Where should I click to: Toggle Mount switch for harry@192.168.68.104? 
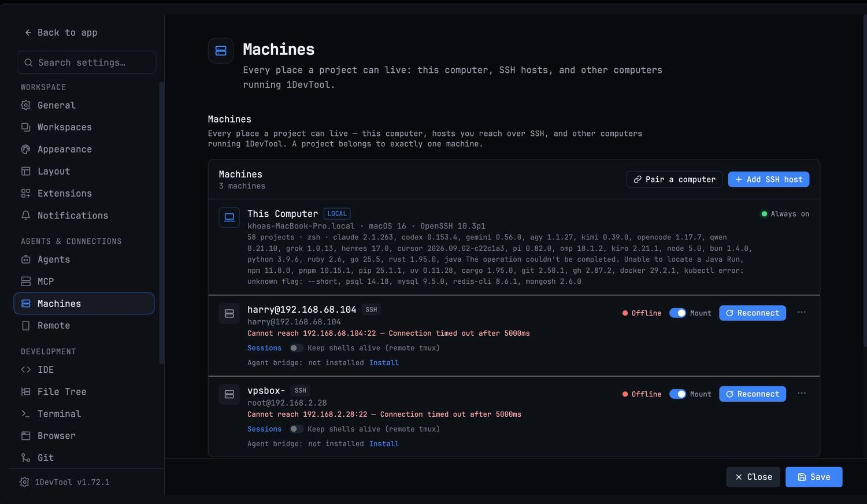tap(677, 313)
